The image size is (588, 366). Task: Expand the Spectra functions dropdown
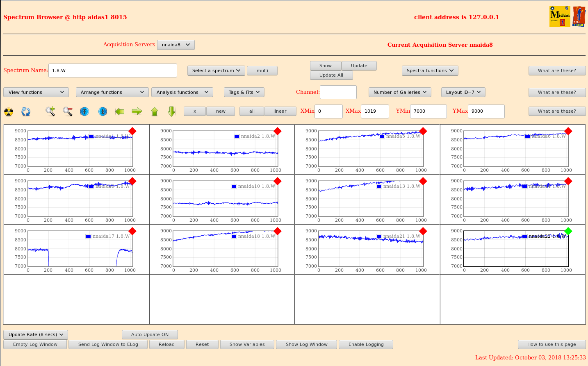pyautogui.click(x=430, y=70)
